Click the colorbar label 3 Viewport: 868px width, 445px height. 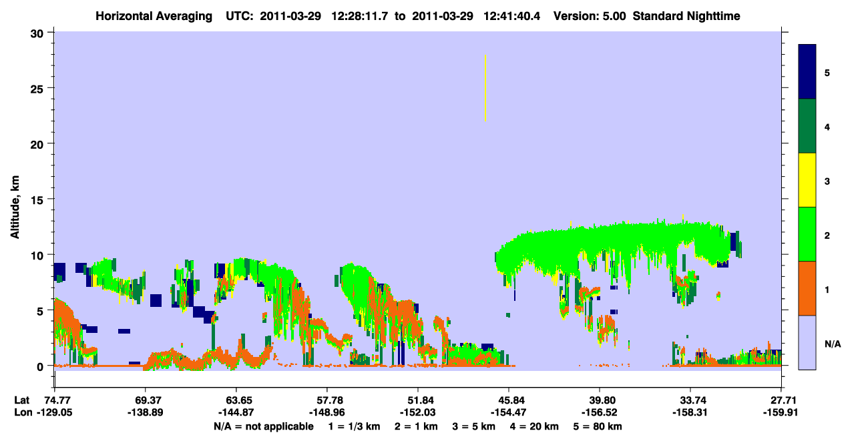tap(827, 181)
